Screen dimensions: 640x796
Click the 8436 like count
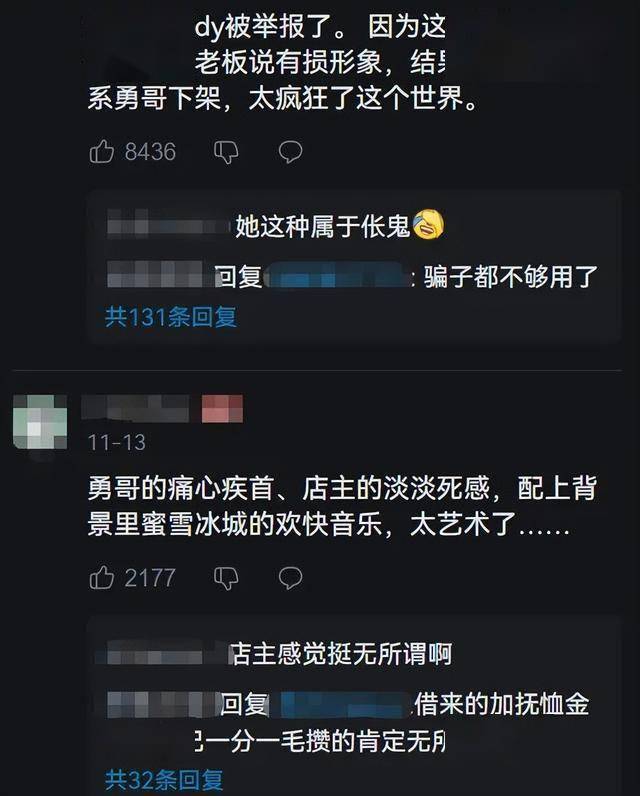click(150, 152)
